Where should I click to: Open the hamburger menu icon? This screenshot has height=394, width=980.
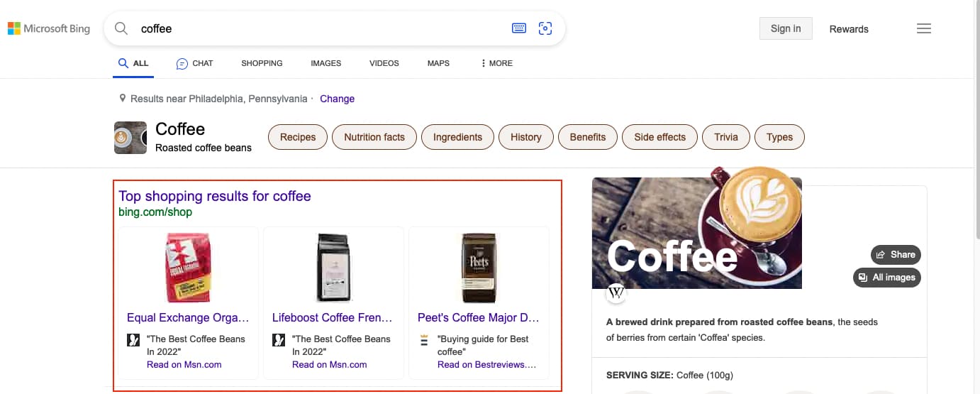(923, 28)
